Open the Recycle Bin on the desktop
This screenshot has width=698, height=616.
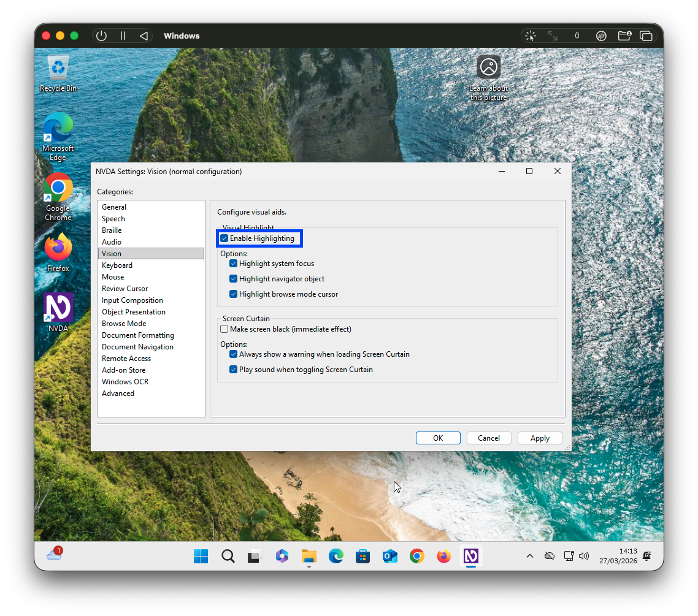click(x=58, y=69)
